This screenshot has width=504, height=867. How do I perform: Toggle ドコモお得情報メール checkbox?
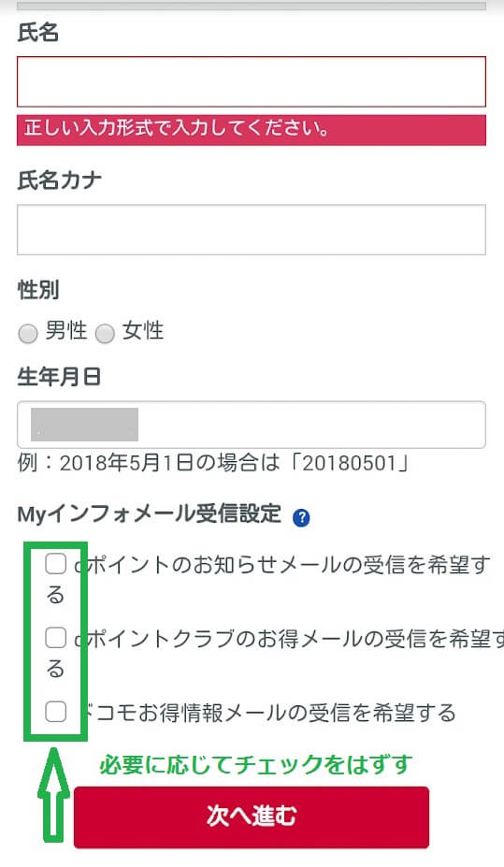tap(55, 711)
